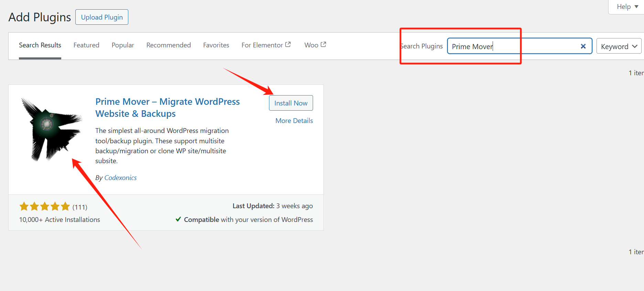Install Prime Mover with Install Now
Viewport: 644px width, 291px height.
coord(291,103)
